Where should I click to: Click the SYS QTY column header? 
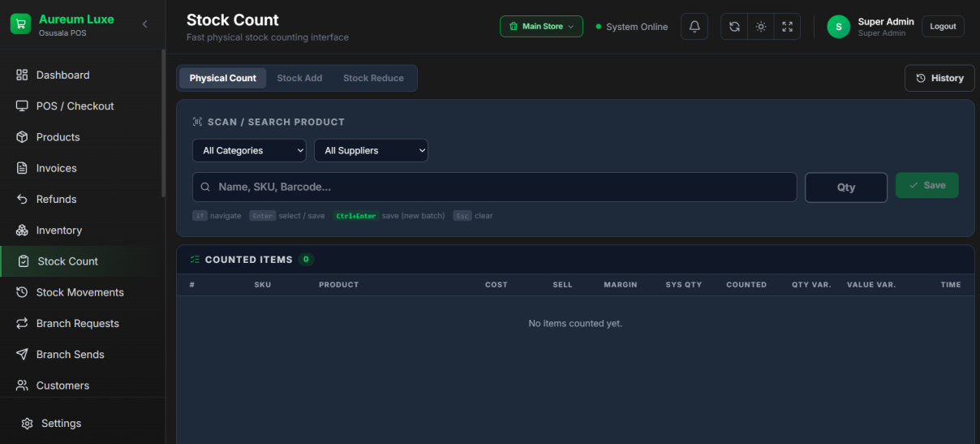tap(684, 285)
